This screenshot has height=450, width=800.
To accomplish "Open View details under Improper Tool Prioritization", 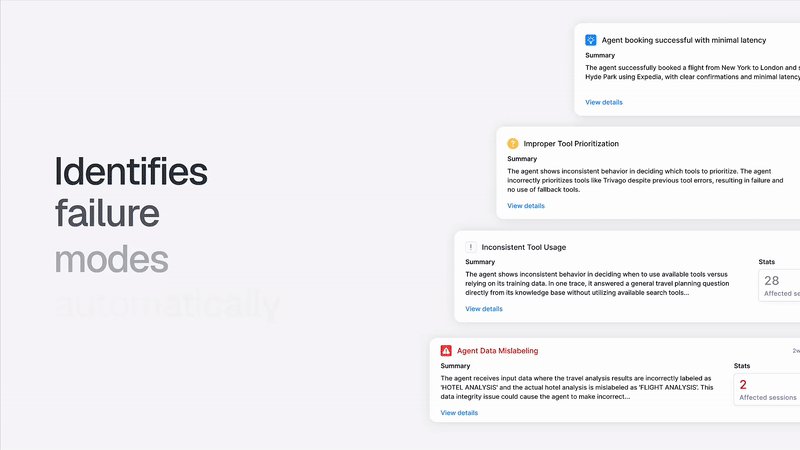I will point(526,206).
